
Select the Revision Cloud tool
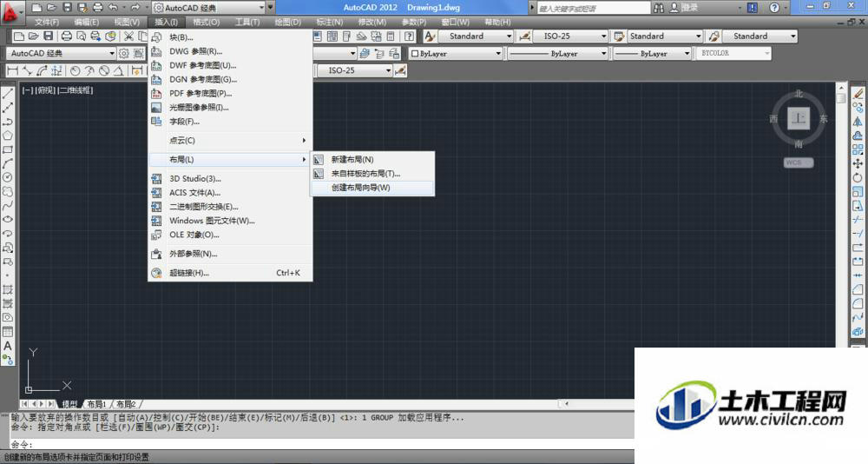coord(8,191)
